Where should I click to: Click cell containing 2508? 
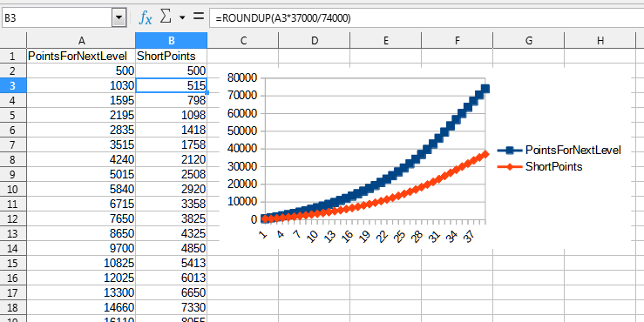pyautogui.click(x=172, y=174)
